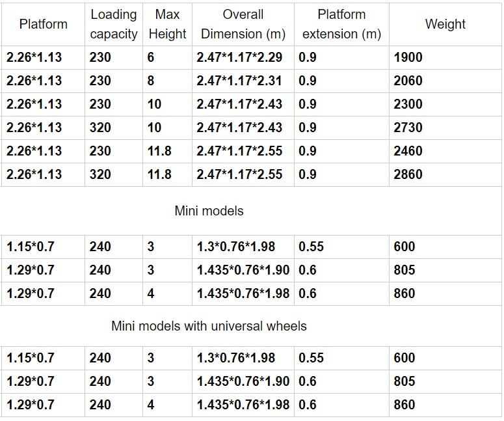The height and width of the screenshot is (421, 504).
Task: Click the Max Height header cell
Action: pos(168,24)
